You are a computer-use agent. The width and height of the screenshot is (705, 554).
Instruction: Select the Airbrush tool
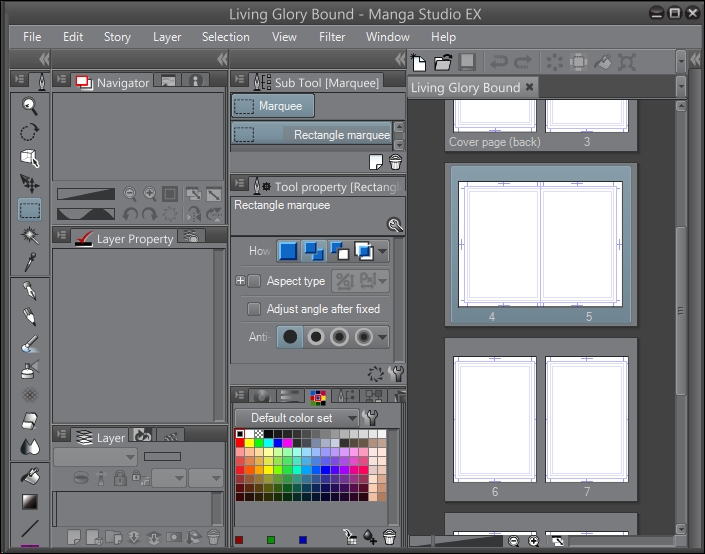[x=30, y=370]
